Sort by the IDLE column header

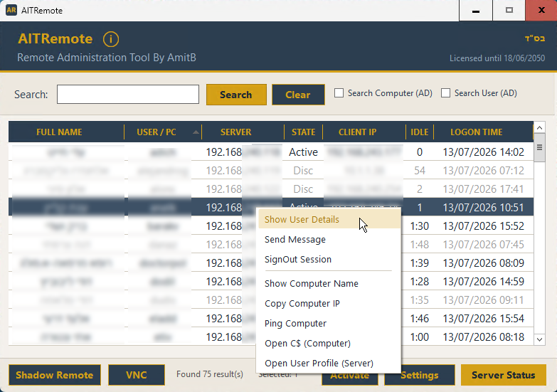[x=420, y=132]
